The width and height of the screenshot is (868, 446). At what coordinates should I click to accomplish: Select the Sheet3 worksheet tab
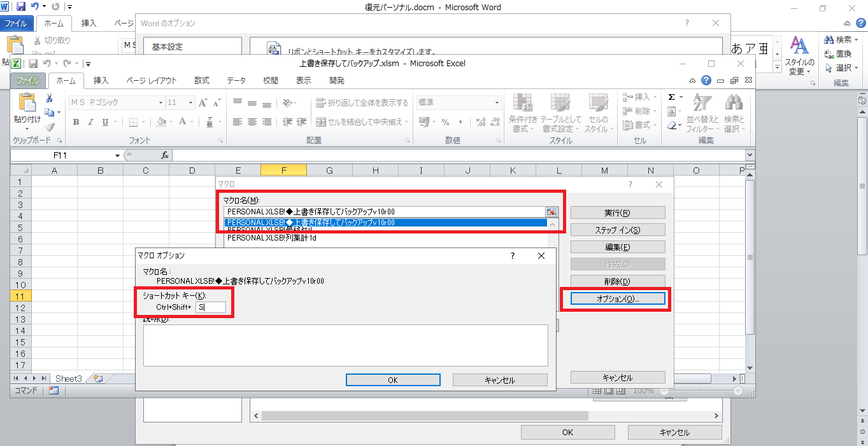[68, 378]
